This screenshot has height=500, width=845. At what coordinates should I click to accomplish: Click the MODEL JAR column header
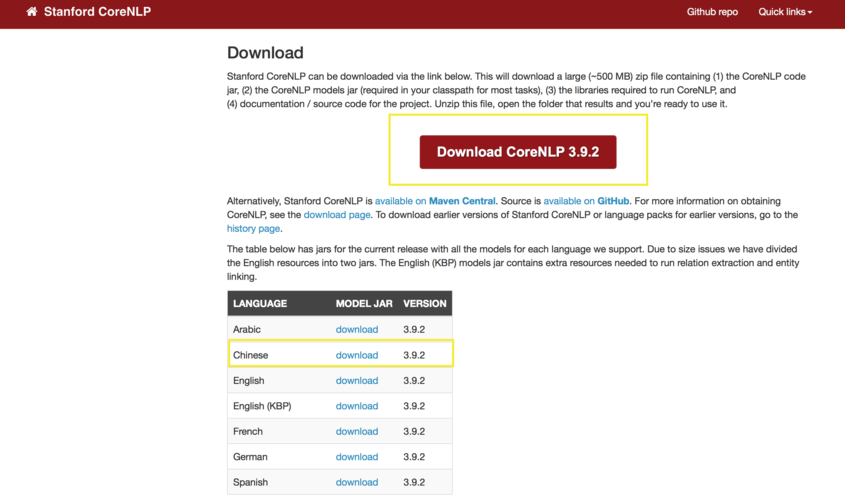tap(364, 303)
